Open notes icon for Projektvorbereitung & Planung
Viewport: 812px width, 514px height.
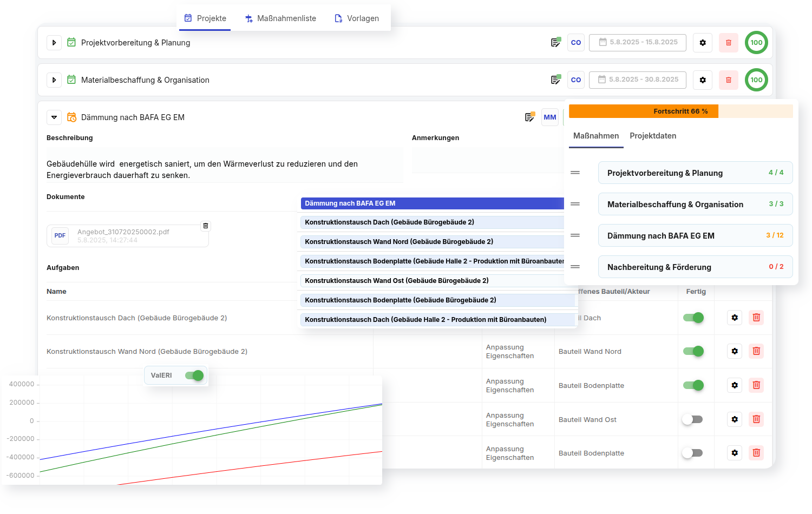[x=555, y=42]
